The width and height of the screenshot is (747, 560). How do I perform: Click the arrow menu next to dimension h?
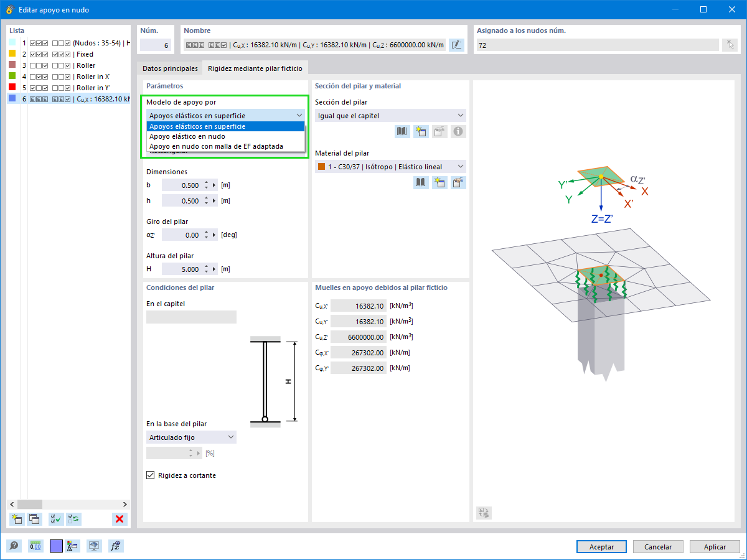215,201
